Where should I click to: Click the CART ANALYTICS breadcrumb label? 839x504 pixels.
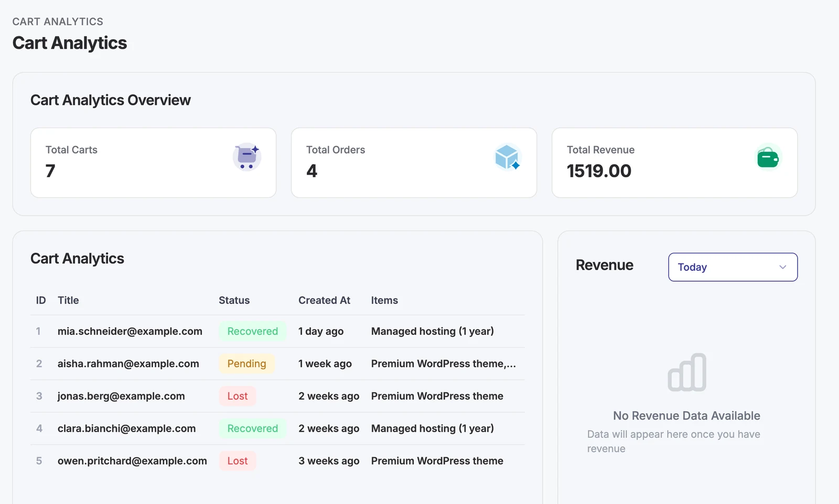(x=58, y=22)
